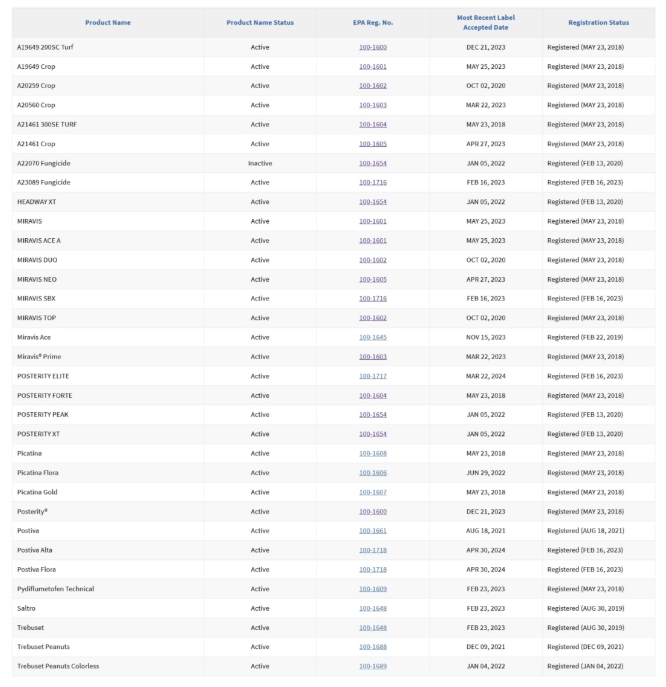This screenshot has height=687, width=666.
Task: Select 'Active' status in MIRAVIS SBX row
Action: pos(260,298)
